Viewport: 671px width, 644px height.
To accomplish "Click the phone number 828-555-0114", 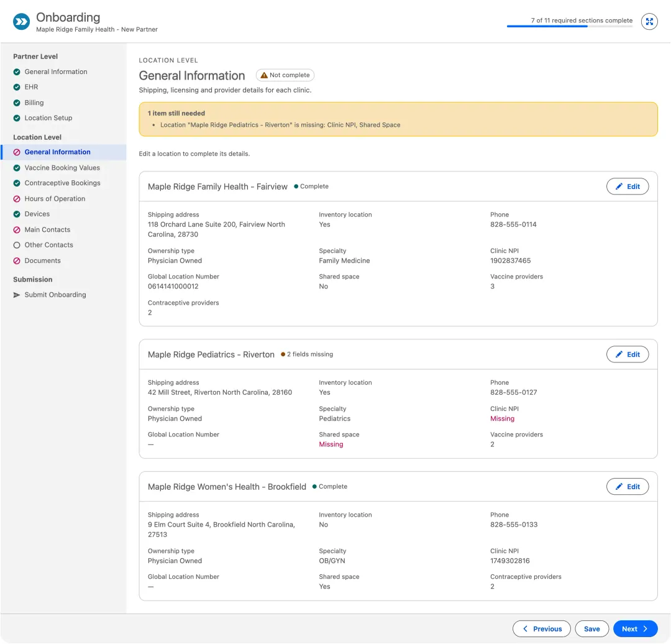I will 513,225.
